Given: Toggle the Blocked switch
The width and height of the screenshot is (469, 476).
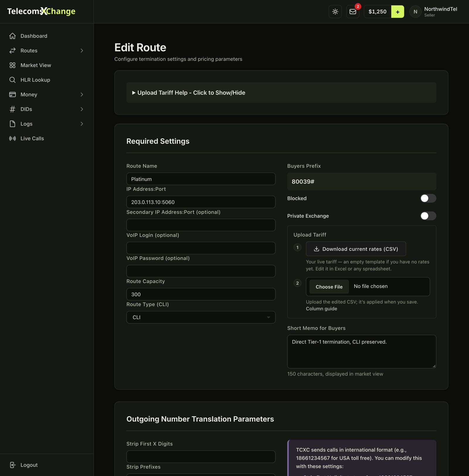Looking at the screenshot, I should tap(428, 198).
